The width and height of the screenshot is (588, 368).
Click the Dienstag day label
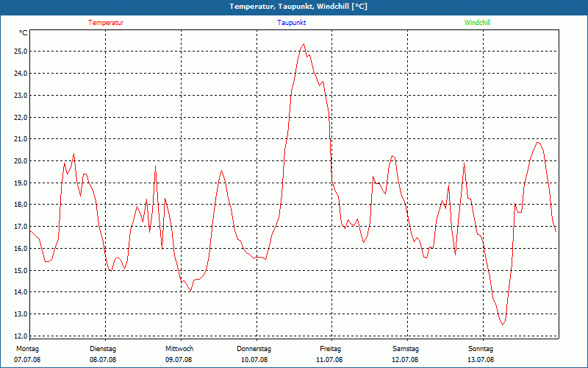point(103,349)
